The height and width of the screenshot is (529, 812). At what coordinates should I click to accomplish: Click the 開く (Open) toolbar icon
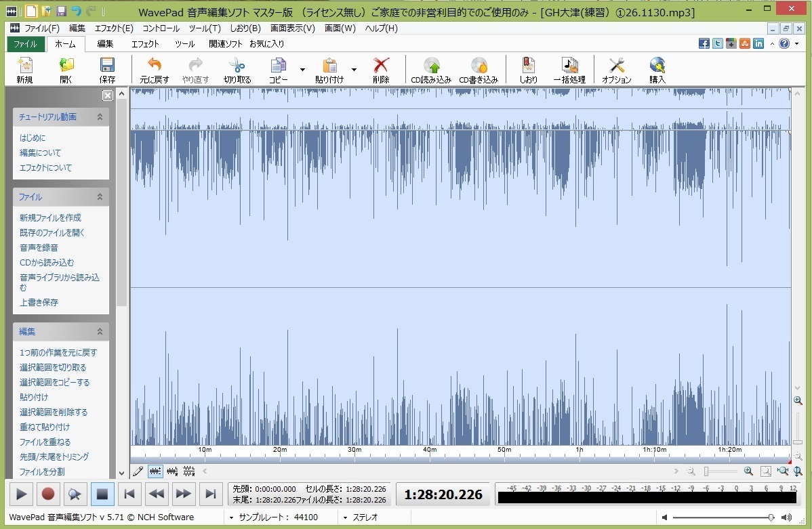66,70
